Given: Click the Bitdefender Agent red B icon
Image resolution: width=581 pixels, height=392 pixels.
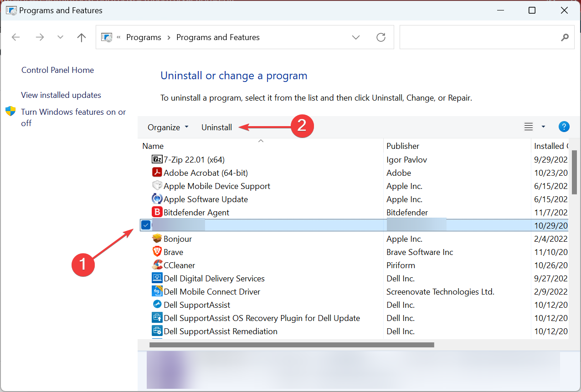Looking at the screenshot, I should click(157, 212).
